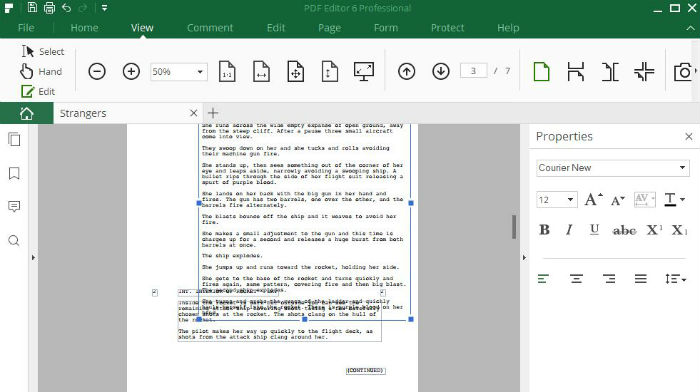Image resolution: width=700 pixels, height=392 pixels.
Task: Justify the text
Action: (641, 279)
